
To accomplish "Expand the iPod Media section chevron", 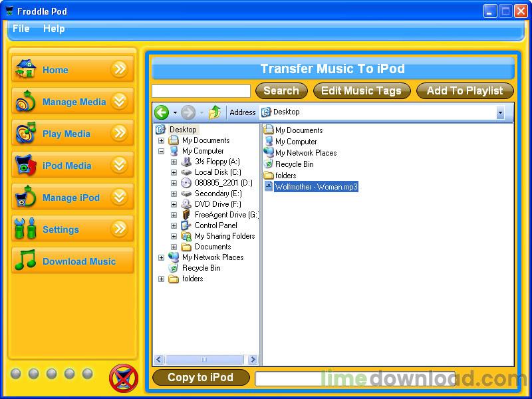I will click(120, 165).
